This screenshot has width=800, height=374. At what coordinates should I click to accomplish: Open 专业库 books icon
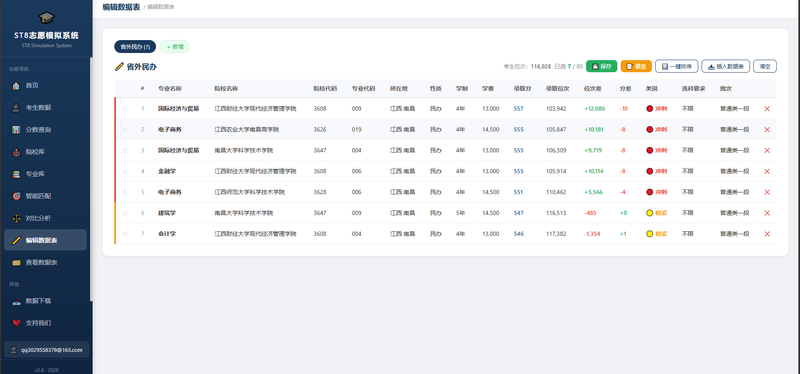(16, 174)
